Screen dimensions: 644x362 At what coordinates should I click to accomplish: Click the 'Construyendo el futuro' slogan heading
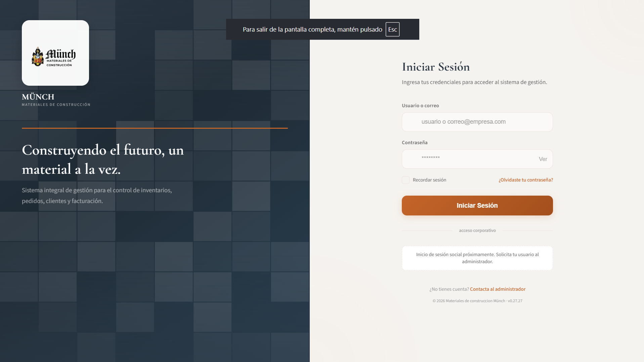pyautogui.click(x=103, y=159)
